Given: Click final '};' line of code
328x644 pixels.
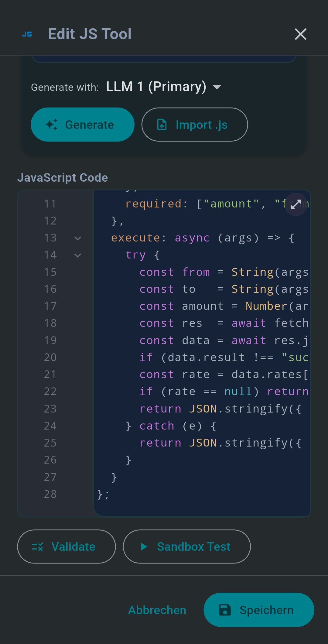Looking at the screenshot, I should point(103,495).
